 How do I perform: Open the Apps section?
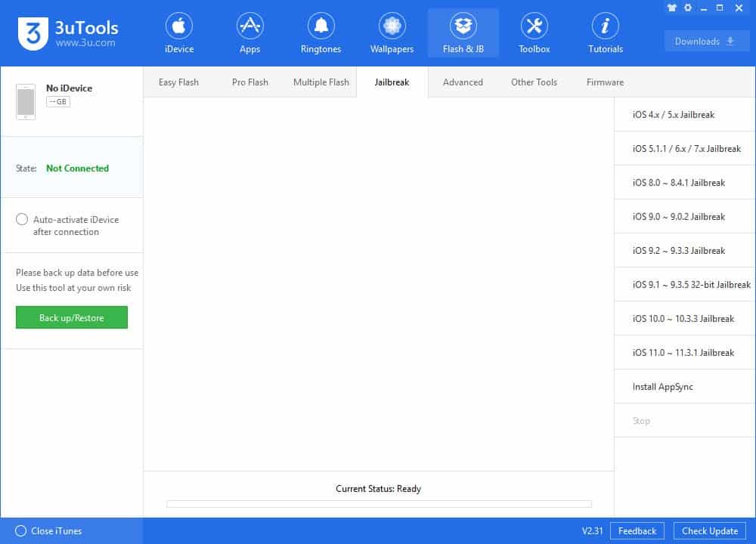[x=249, y=34]
